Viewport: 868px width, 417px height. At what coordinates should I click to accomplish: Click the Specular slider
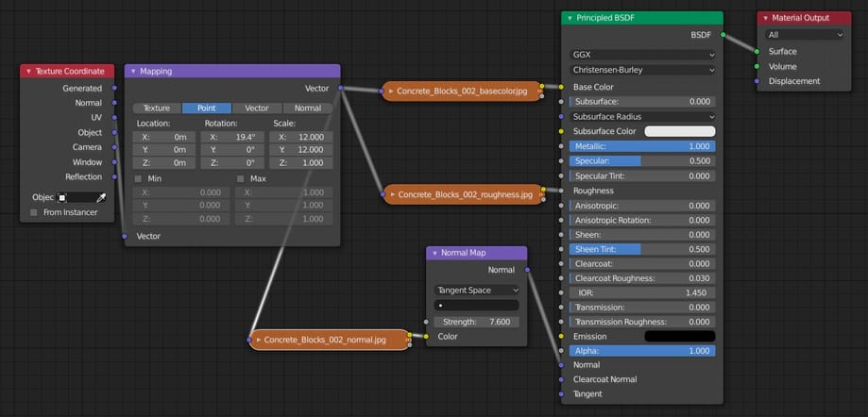642,161
